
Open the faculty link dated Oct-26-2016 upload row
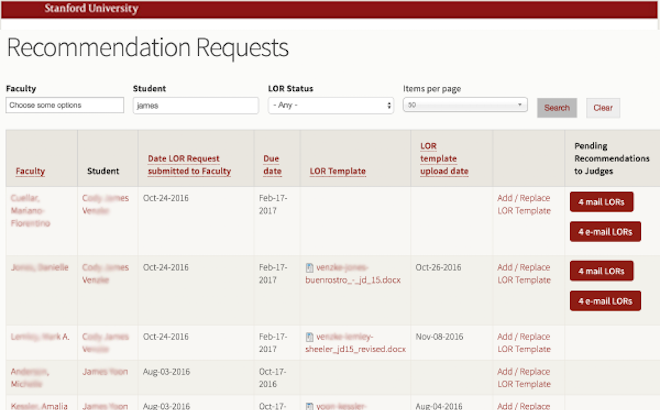40,267
